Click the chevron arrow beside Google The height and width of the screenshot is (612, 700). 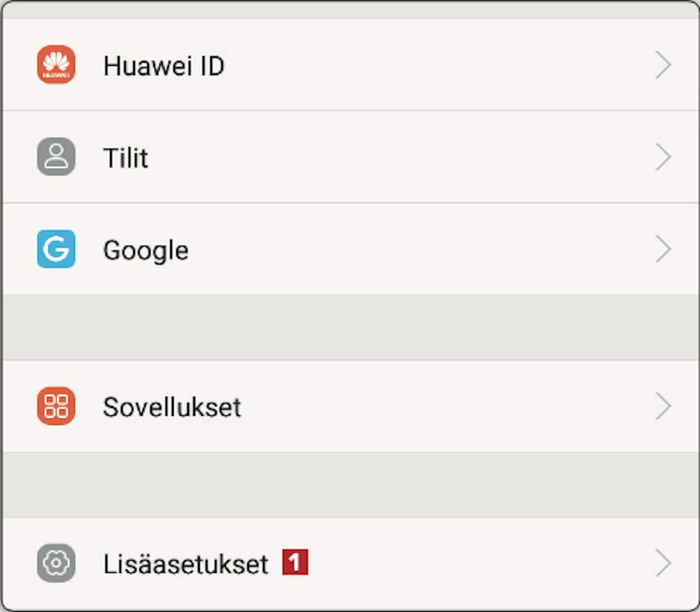pos(663,249)
